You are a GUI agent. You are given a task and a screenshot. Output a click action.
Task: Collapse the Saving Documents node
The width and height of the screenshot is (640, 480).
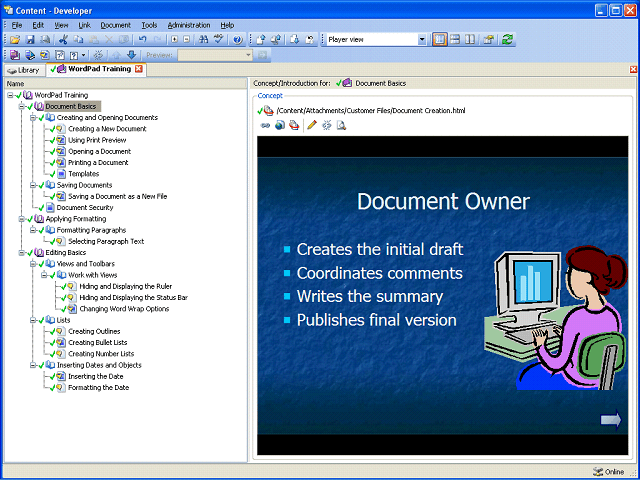(33, 185)
